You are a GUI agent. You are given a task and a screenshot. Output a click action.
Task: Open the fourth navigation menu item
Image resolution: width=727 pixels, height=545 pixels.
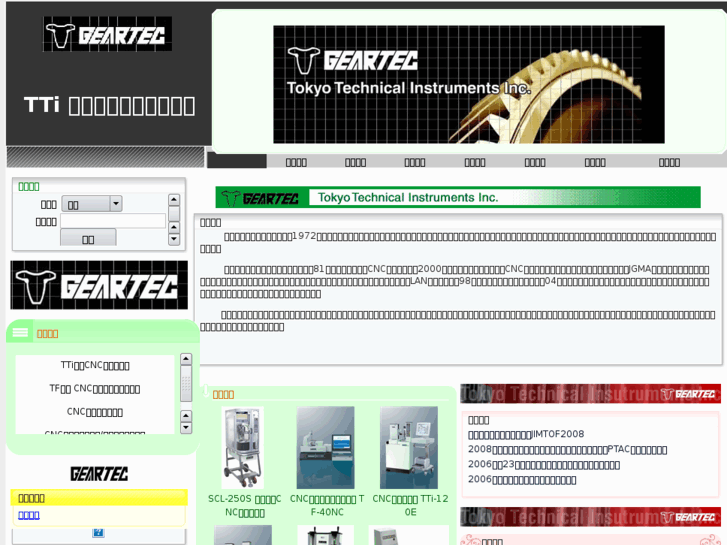[x=475, y=162]
